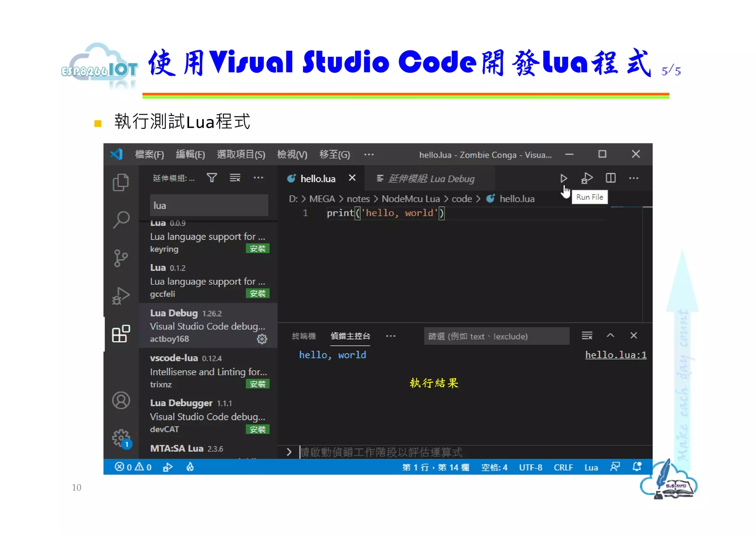Open the Accounts icon in activity bar
The image size is (756, 535).
click(121, 400)
